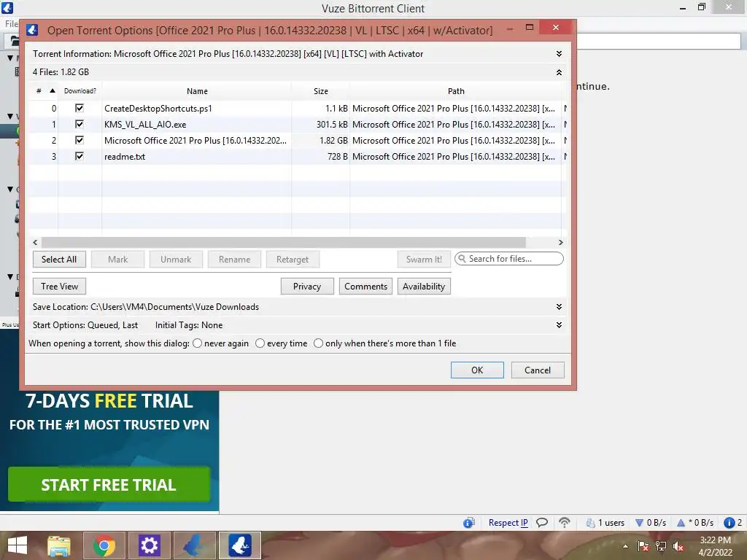Collapse the fourth sidebar section triangle in Vuze
Screen dimensions: 747x560
10,276
